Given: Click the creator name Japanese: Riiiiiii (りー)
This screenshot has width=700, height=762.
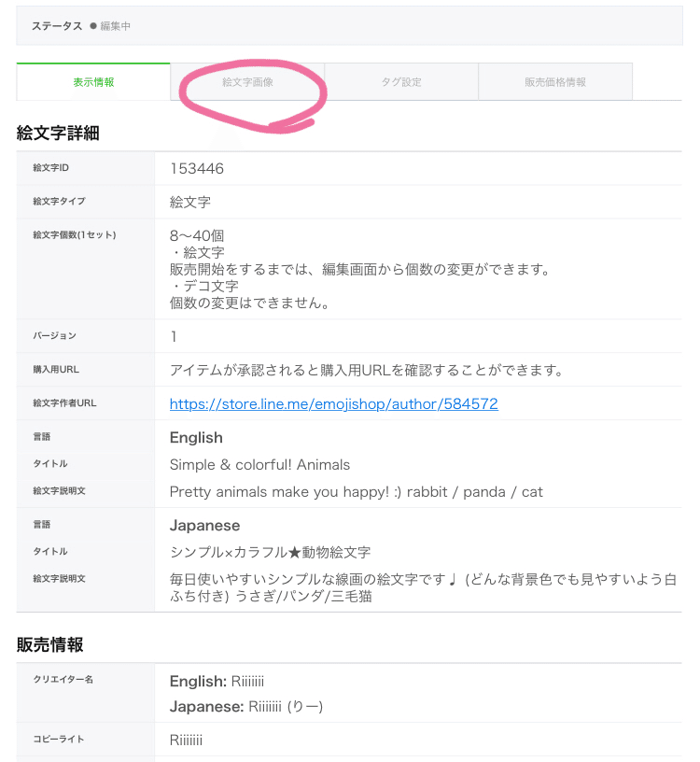Looking at the screenshot, I should tap(246, 707).
